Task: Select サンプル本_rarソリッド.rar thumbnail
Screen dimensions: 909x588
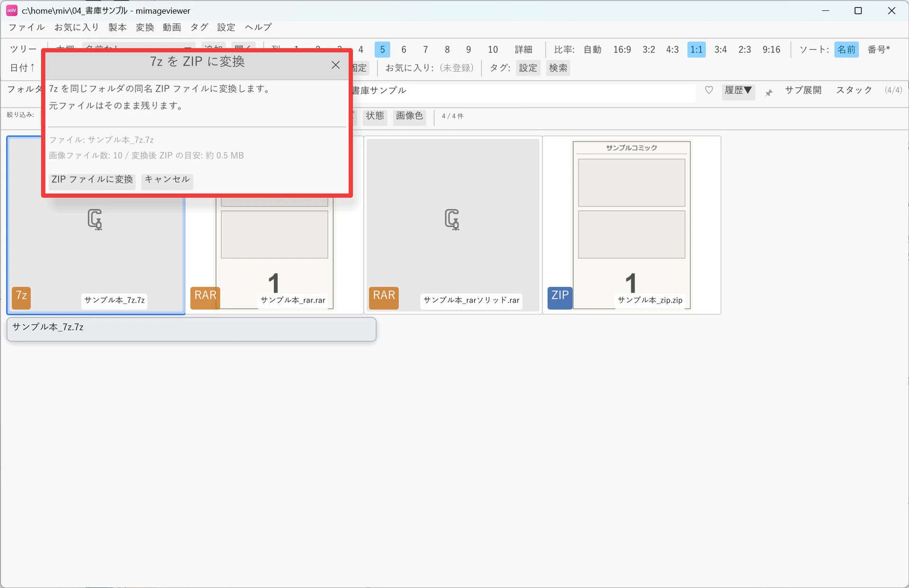Action: tap(453, 225)
